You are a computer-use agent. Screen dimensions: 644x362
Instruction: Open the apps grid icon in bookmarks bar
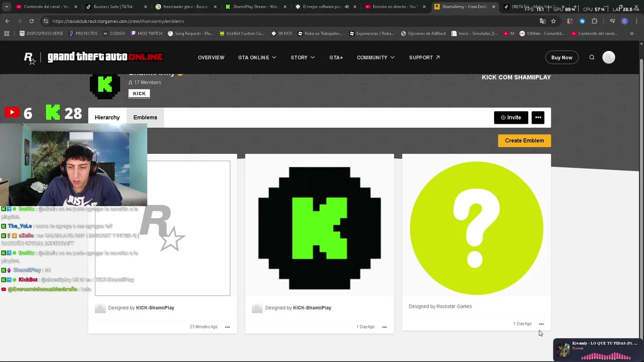click(x=7, y=33)
